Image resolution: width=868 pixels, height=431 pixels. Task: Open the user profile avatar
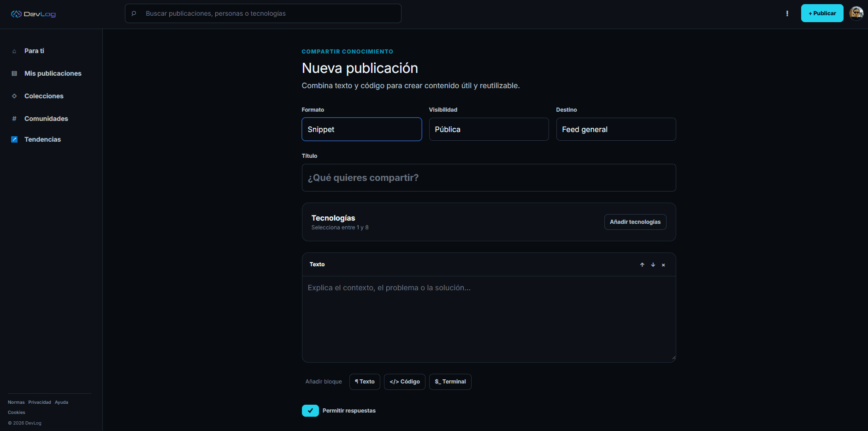click(856, 13)
